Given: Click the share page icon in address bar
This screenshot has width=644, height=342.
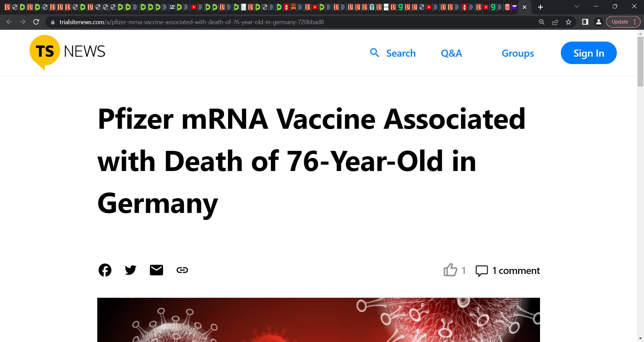Looking at the screenshot, I should [x=555, y=22].
